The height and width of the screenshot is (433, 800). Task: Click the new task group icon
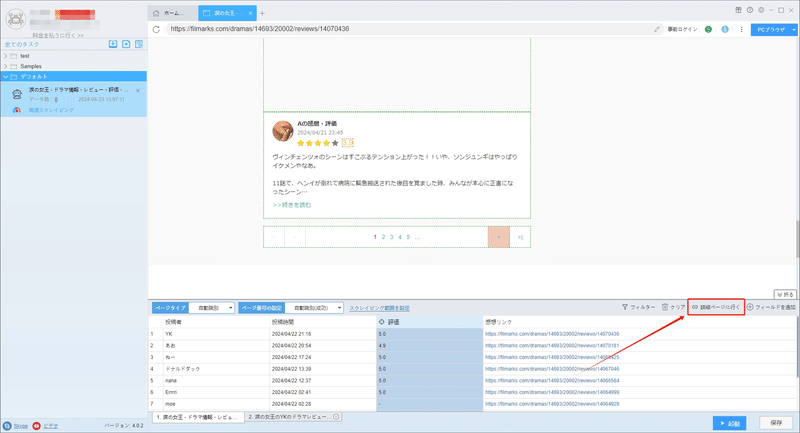pos(126,44)
